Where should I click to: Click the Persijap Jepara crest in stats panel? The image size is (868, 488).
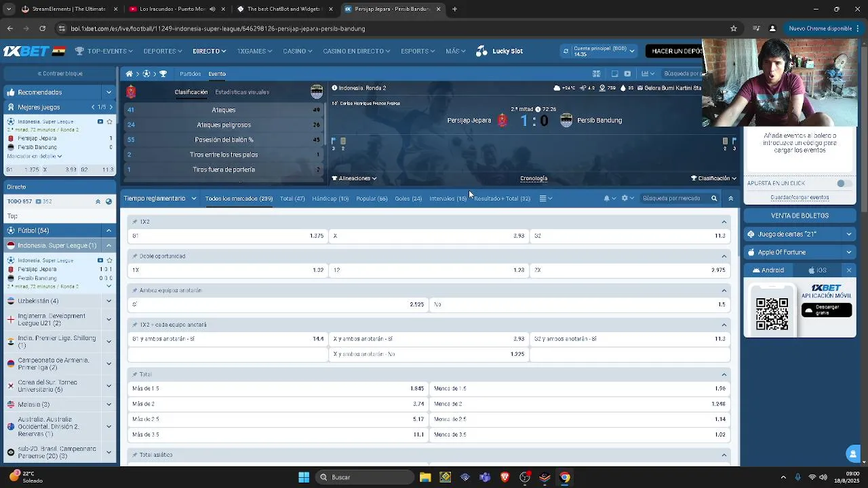(132, 92)
